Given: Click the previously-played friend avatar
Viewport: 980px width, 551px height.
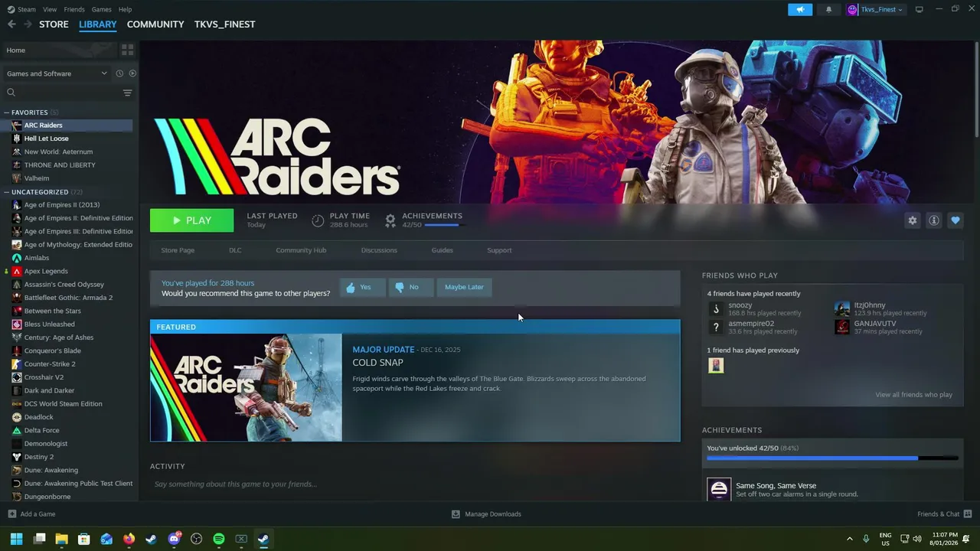Looking at the screenshot, I should 716,365.
